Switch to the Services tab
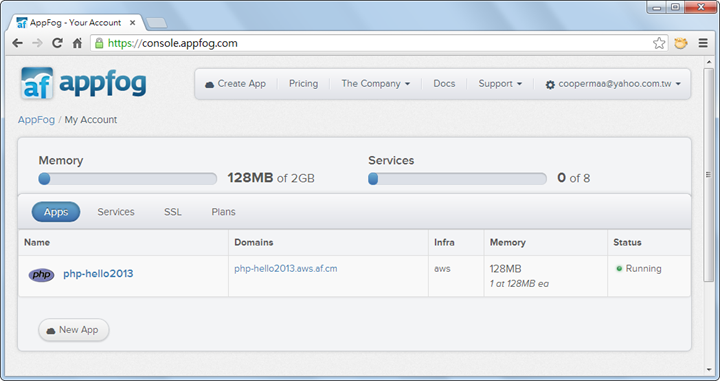 tap(116, 212)
